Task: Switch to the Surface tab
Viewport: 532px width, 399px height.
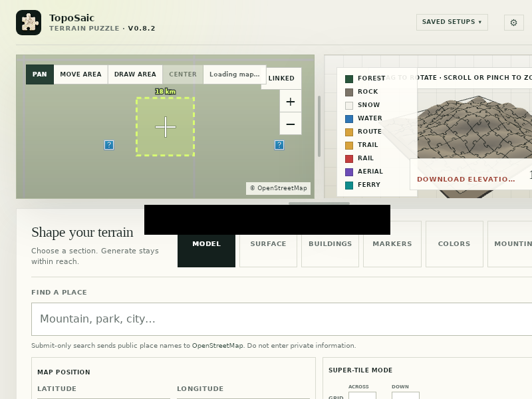Action: (268, 244)
